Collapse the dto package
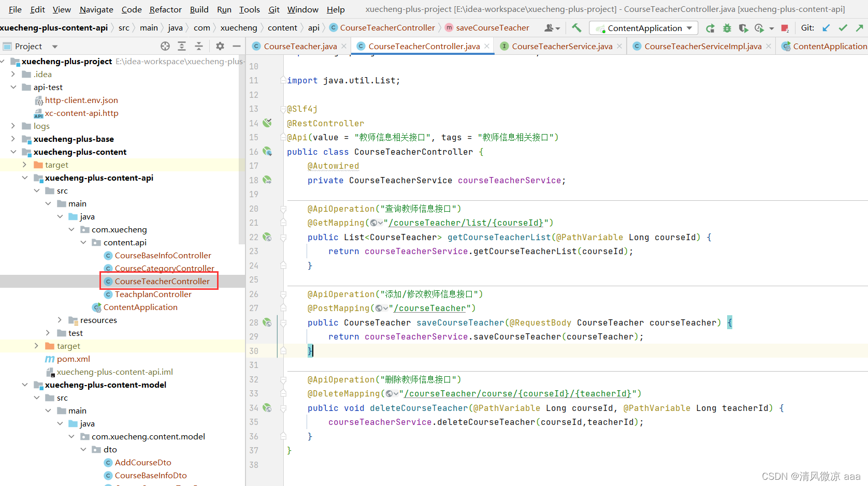 point(83,450)
